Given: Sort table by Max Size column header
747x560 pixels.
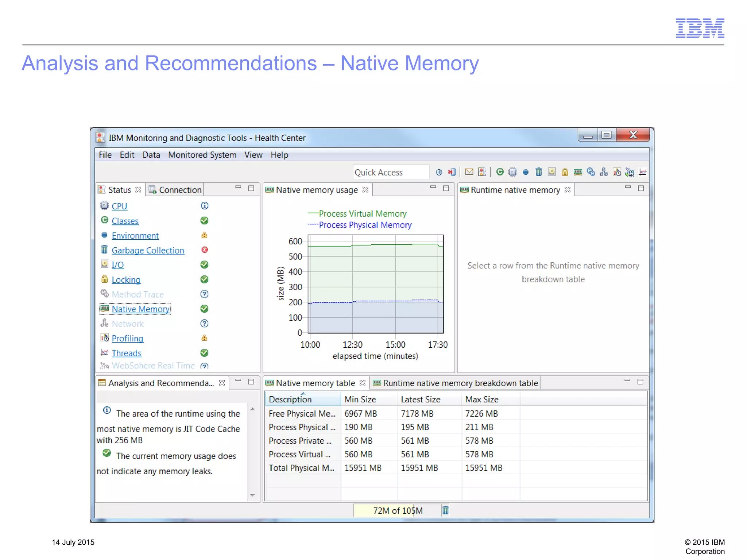Looking at the screenshot, I should coord(491,399).
